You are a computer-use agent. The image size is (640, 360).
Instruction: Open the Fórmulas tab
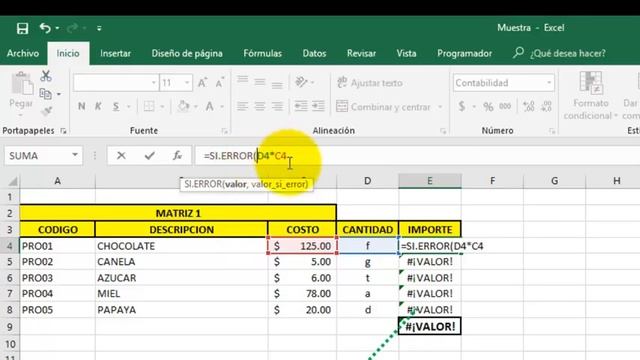pos(262,53)
